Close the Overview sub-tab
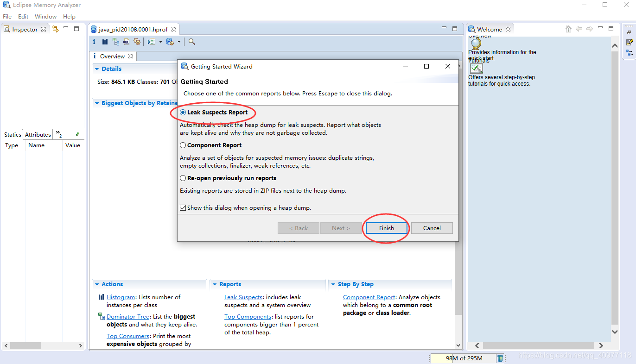 (131, 56)
